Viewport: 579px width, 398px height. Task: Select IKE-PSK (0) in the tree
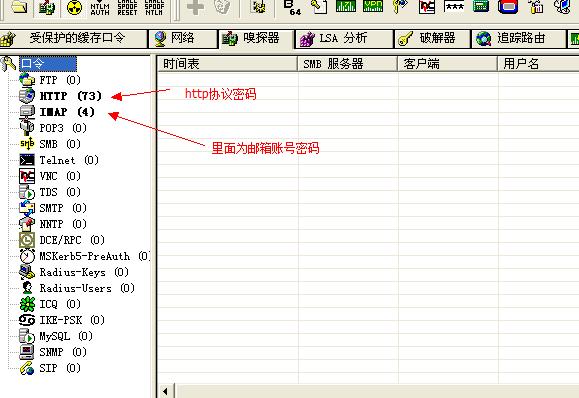coord(72,320)
